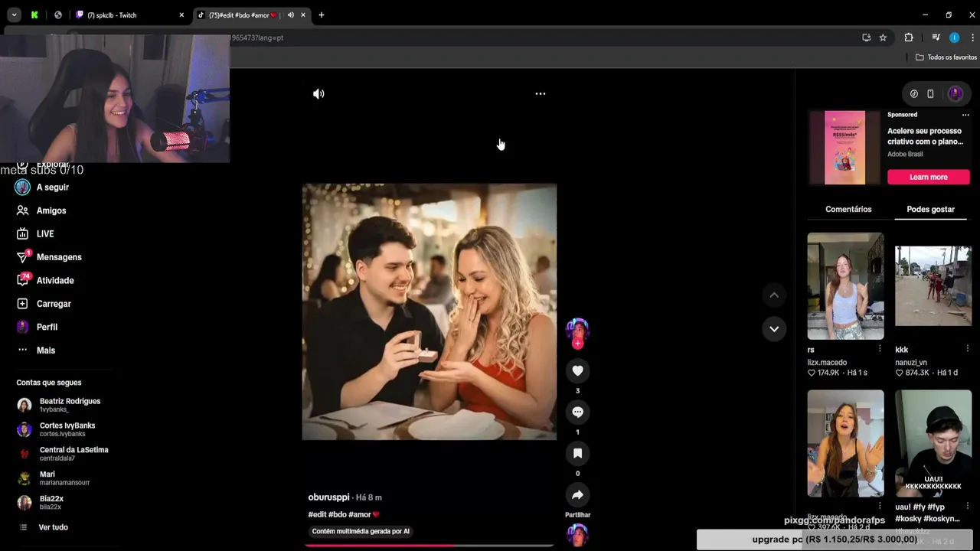This screenshot has height=551, width=980.
Task: Open comments via the speech bubble icon
Action: (577, 412)
